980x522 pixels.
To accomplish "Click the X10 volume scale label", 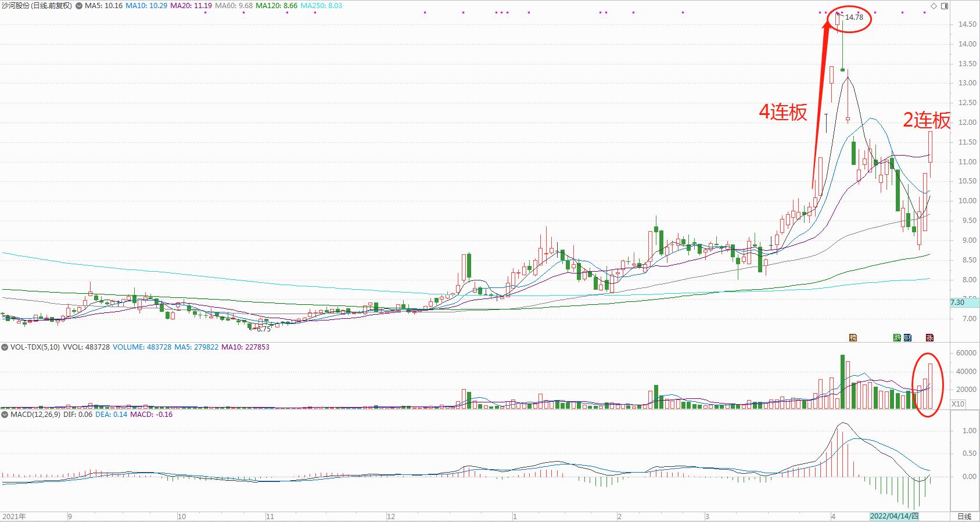I will click(959, 404).
